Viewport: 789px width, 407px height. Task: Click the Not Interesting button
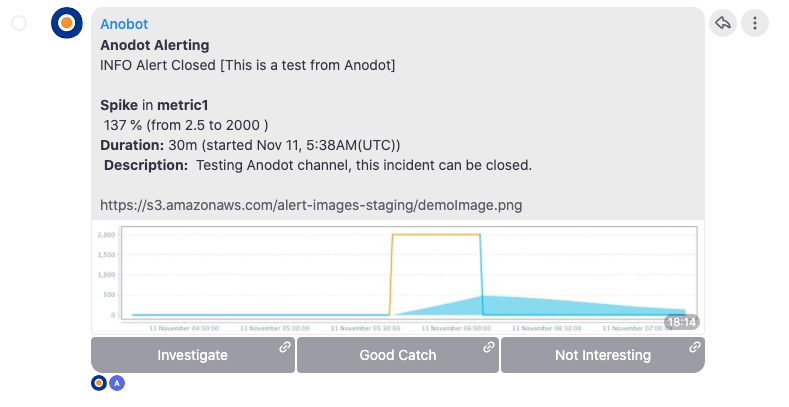click(603, 355)
